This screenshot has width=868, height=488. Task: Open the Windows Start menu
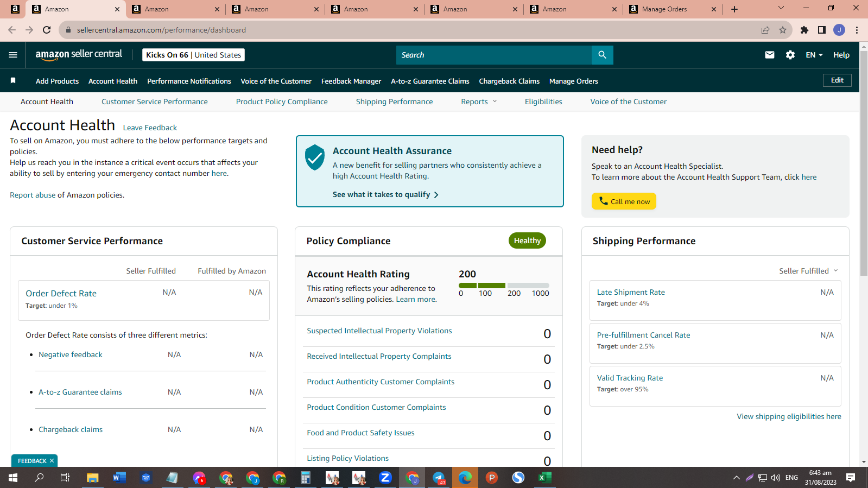tap(13, 478)
